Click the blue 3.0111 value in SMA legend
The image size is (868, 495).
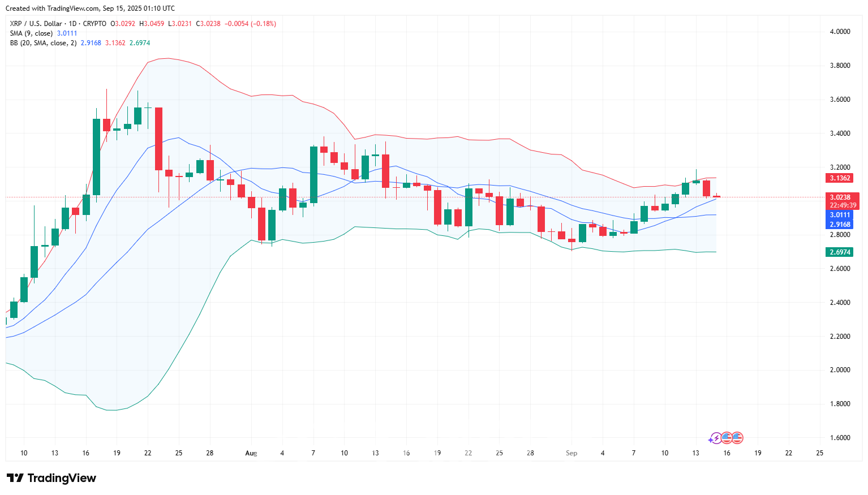(x=67, y=33)
